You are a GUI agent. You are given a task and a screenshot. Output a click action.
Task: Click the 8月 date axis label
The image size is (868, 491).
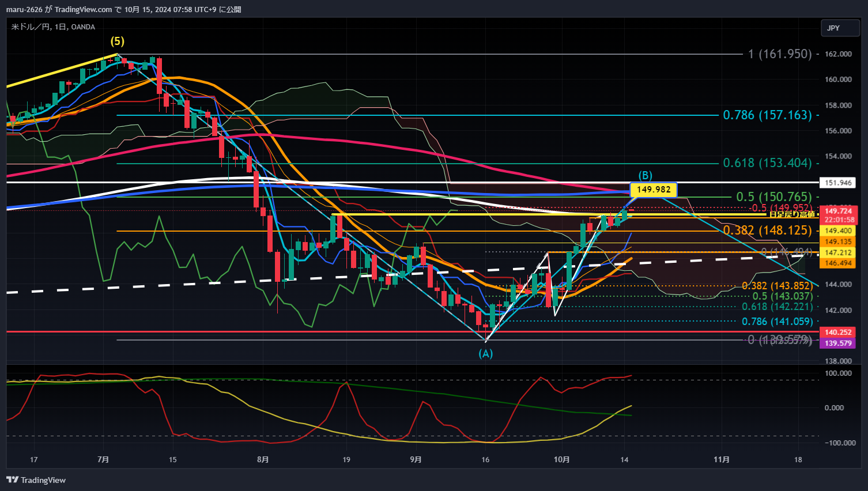coord(263,459)
